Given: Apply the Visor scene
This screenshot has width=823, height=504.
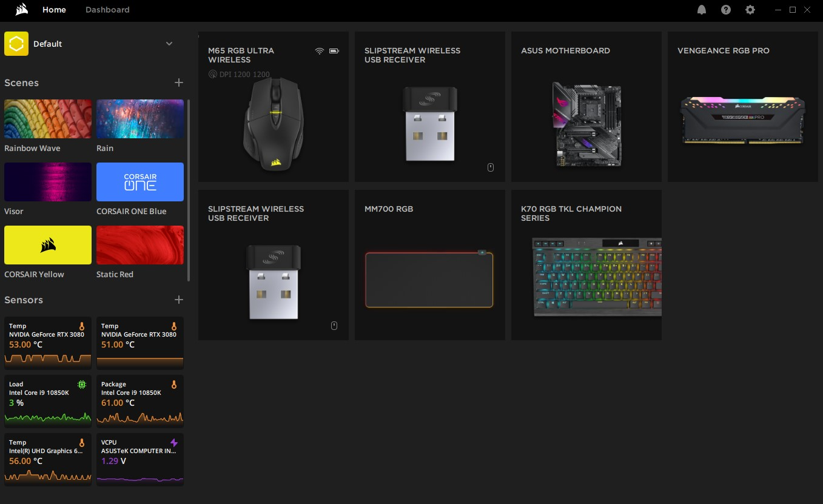Looking at the screenshot, I should (x=48, y=182).
